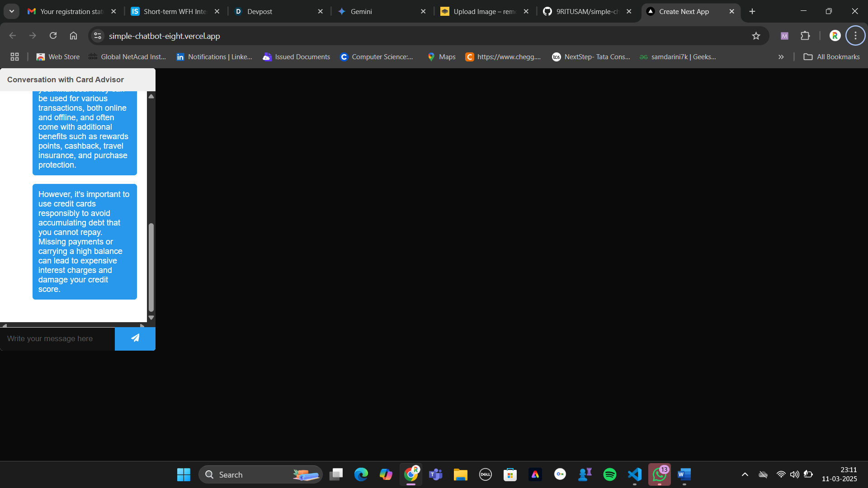The image size is (868, 488).
Task: Open the Extensions puzzle icon
Action: 805,36
